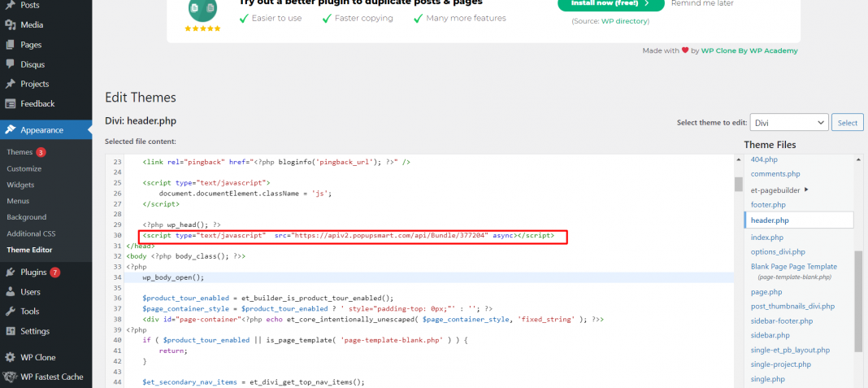
Task: Click the code editor vertical scrollbar thumb
Action: click(x=739, y=184)
